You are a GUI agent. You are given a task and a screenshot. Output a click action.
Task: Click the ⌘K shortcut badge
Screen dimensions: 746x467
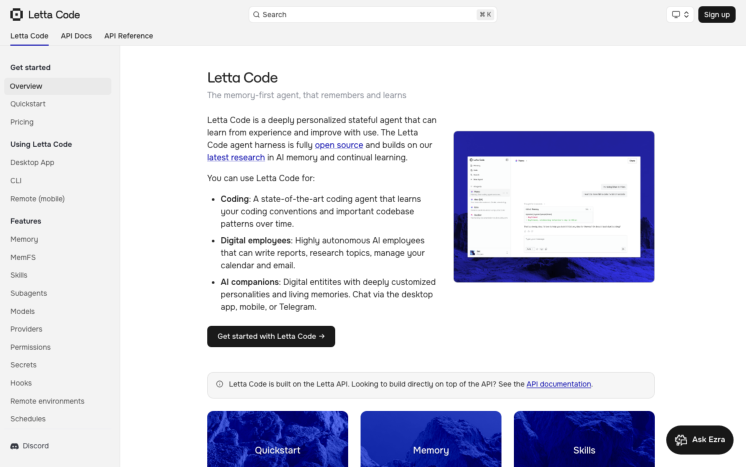click(x=485, y=15)
